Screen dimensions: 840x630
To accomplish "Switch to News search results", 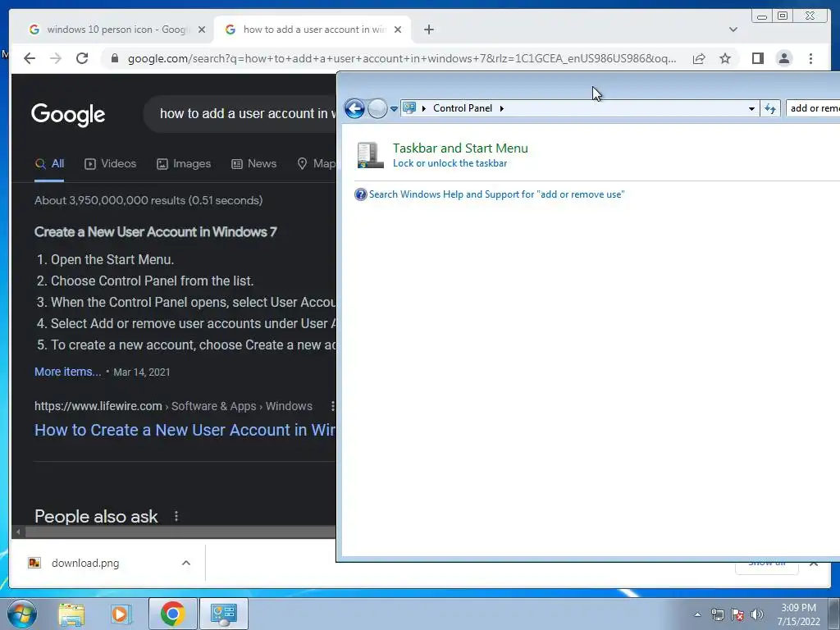I will pos(254,164).
